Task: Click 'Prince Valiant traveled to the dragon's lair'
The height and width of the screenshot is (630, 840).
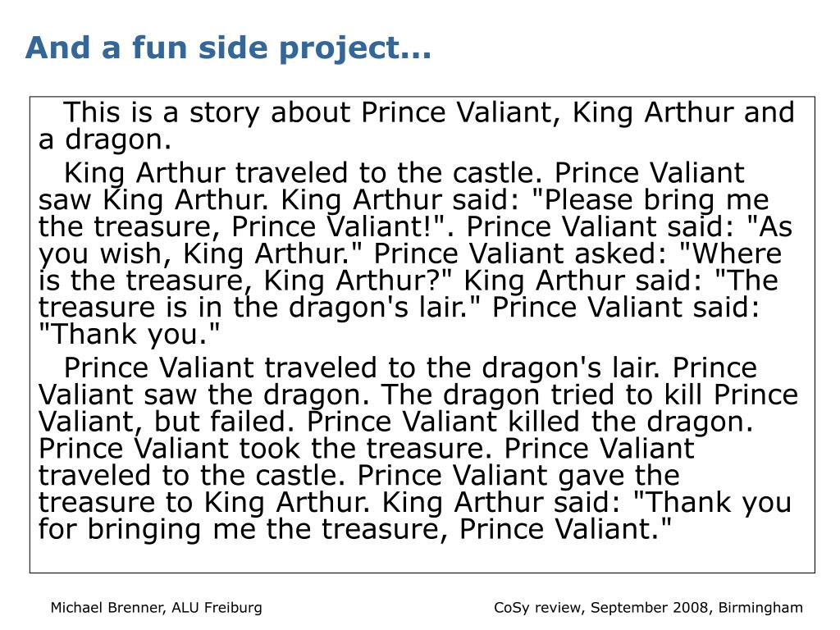Action: click(x=362, y=368)
